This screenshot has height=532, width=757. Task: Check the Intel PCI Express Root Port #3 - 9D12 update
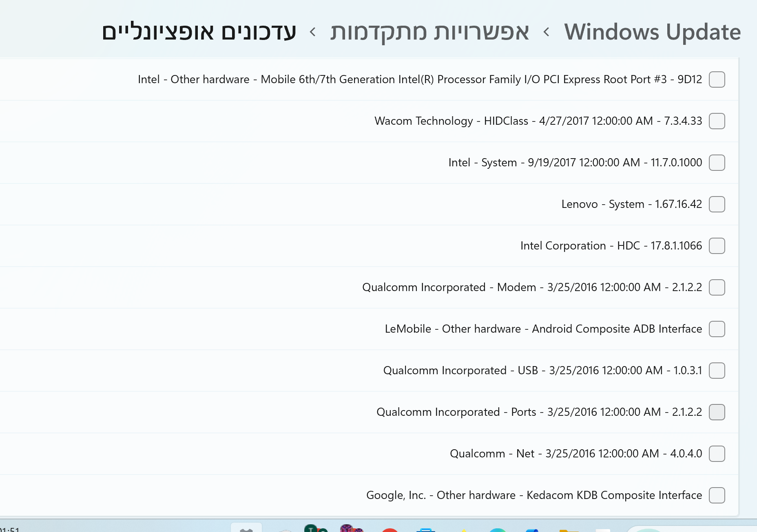click(717, 79)
